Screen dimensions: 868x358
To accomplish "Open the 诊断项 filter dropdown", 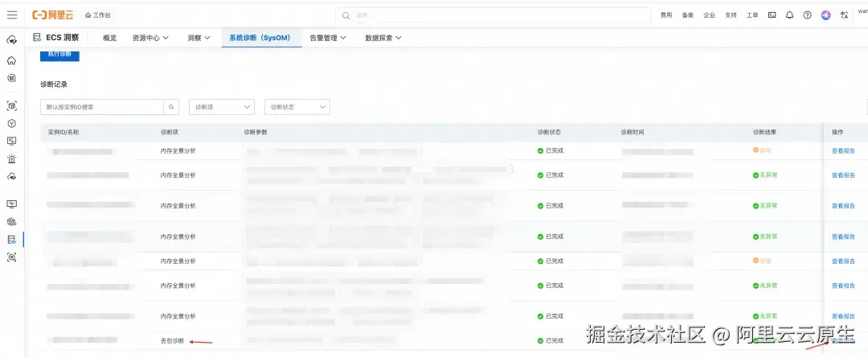I will point(222,107).
